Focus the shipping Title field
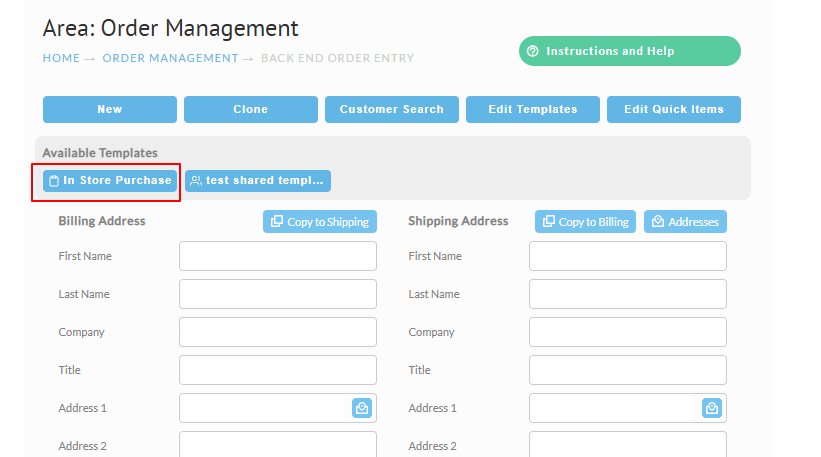821x457 pixels. pyautogui.click(x=627, y=370)
